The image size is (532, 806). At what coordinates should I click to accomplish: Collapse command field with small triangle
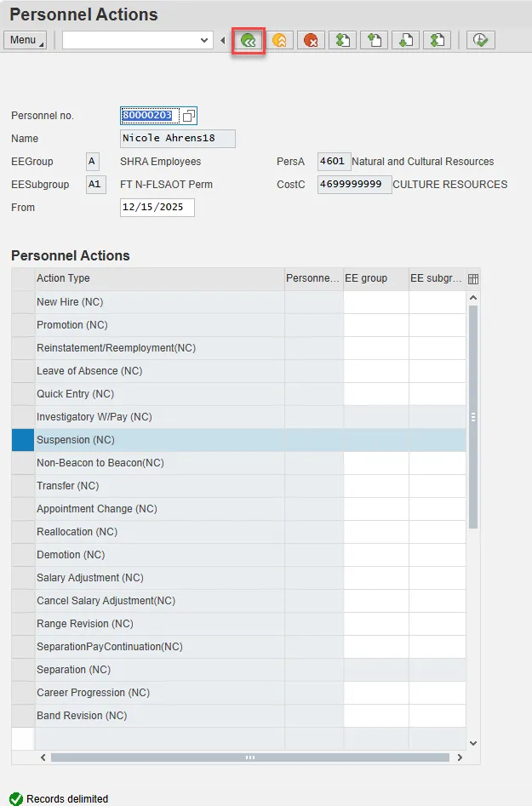(x=223, y=40)
